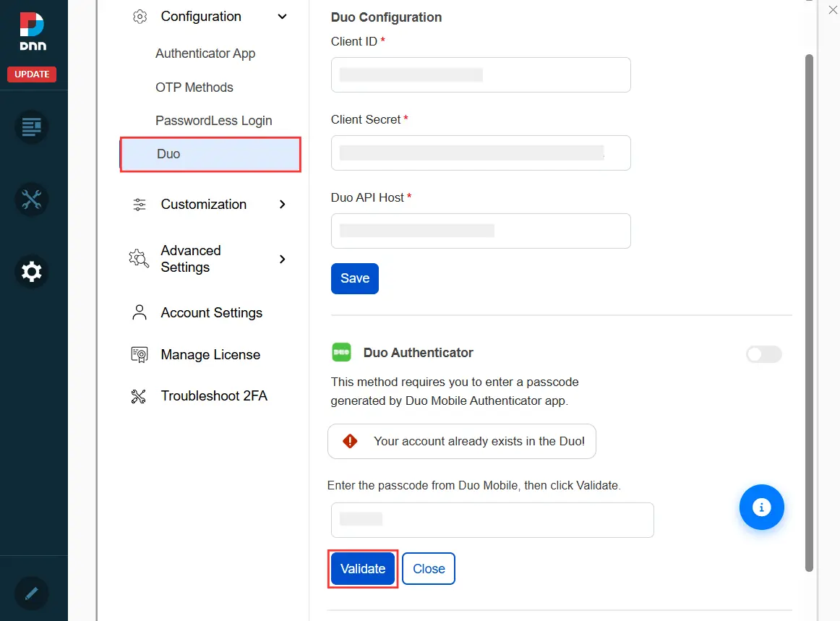Open Account Settings

[x=212, y=313]
